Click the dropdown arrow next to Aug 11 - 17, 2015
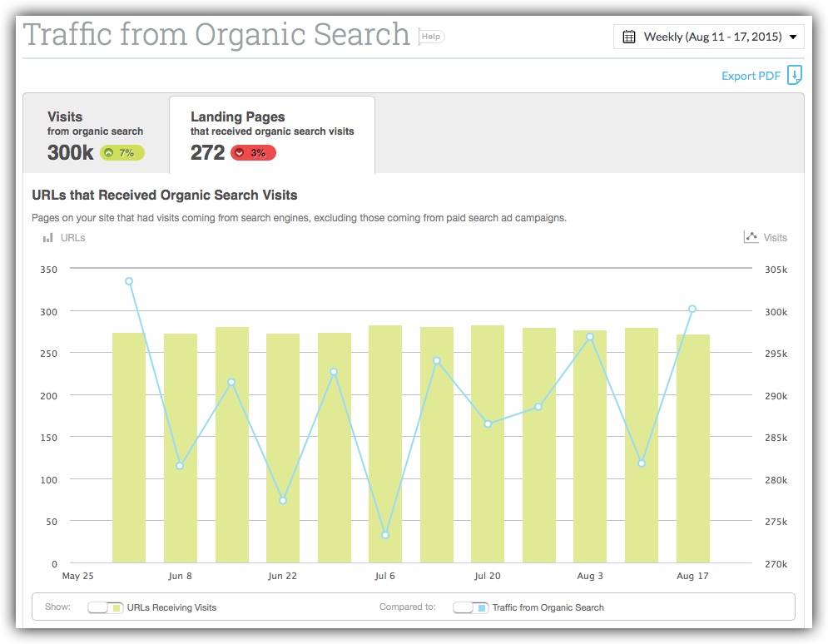Image resolution: width=828 pixels, height=644 pixels. point(792,37)
